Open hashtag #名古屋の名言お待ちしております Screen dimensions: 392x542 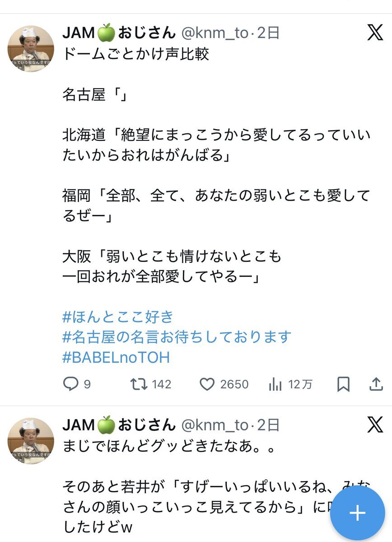177,337
